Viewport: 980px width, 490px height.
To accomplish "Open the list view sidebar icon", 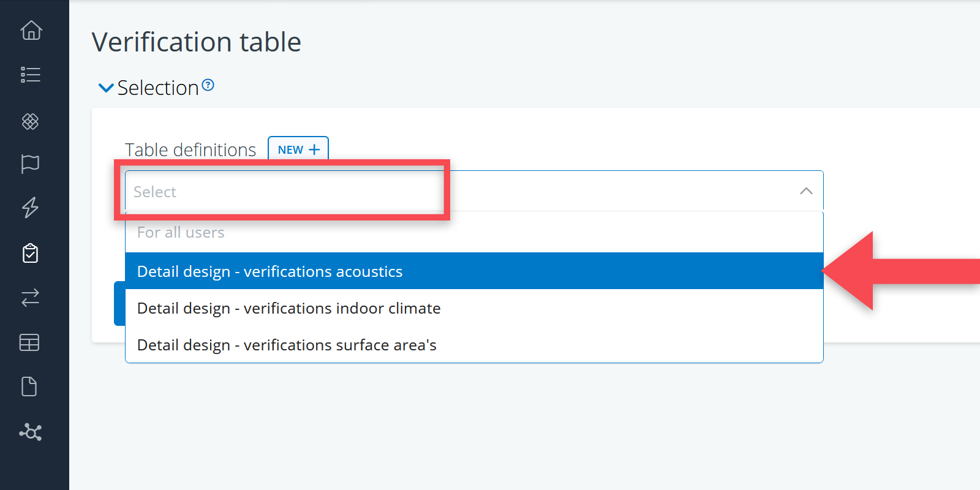I will pos(31,75).
